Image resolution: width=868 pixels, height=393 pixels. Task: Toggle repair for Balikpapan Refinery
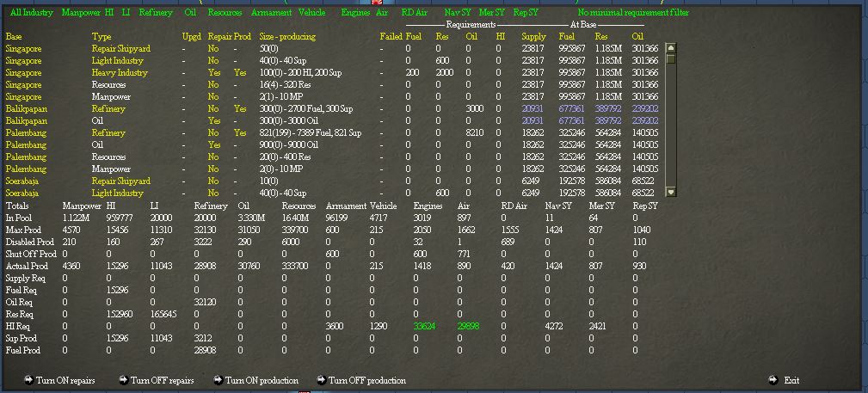tap(213, 109)
